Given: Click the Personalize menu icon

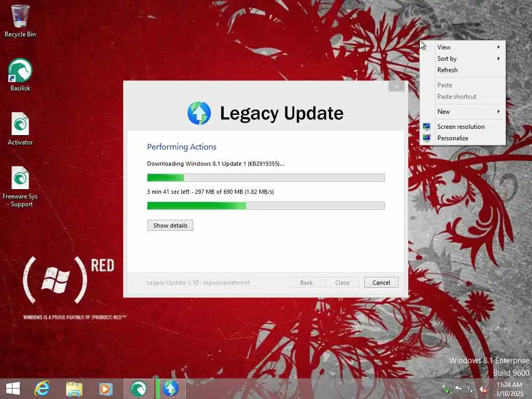Looking at the screenshot, I should pyautogui.click(x=427, y=138).
